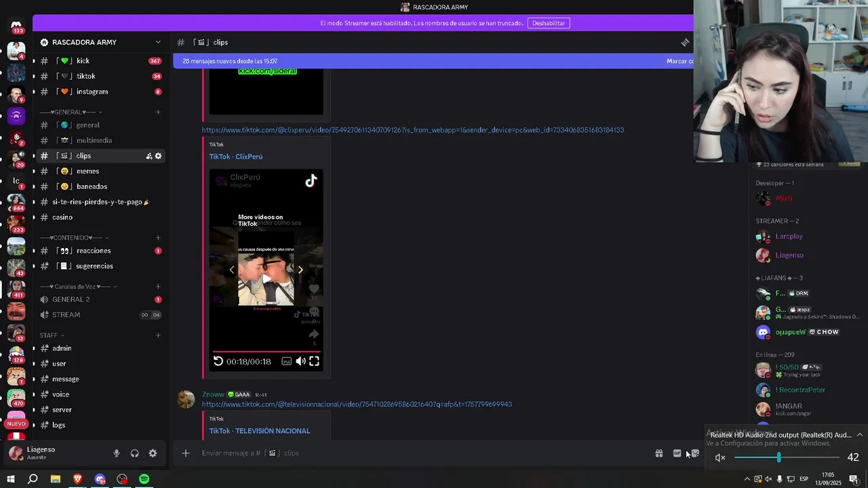Open the gift icon in message bar
Image resolution: width=868 pixels, height=488 pixels.
(x=658, y=453)
